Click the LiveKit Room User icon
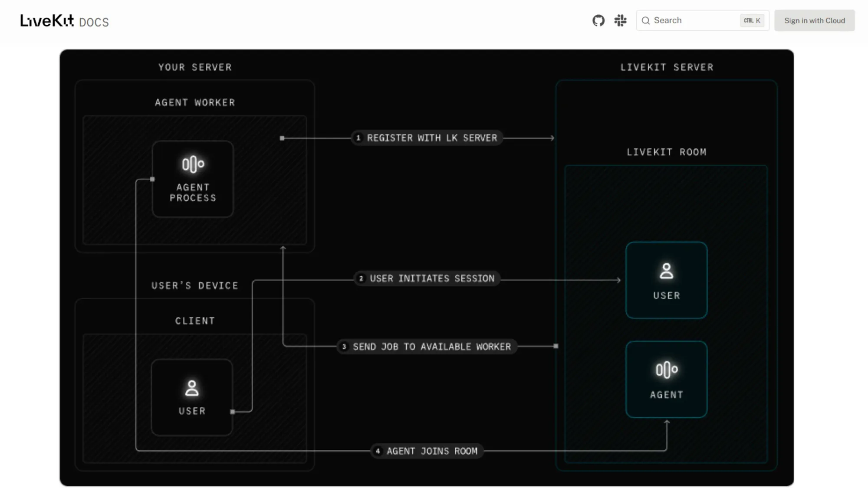 tap(666, 271)
